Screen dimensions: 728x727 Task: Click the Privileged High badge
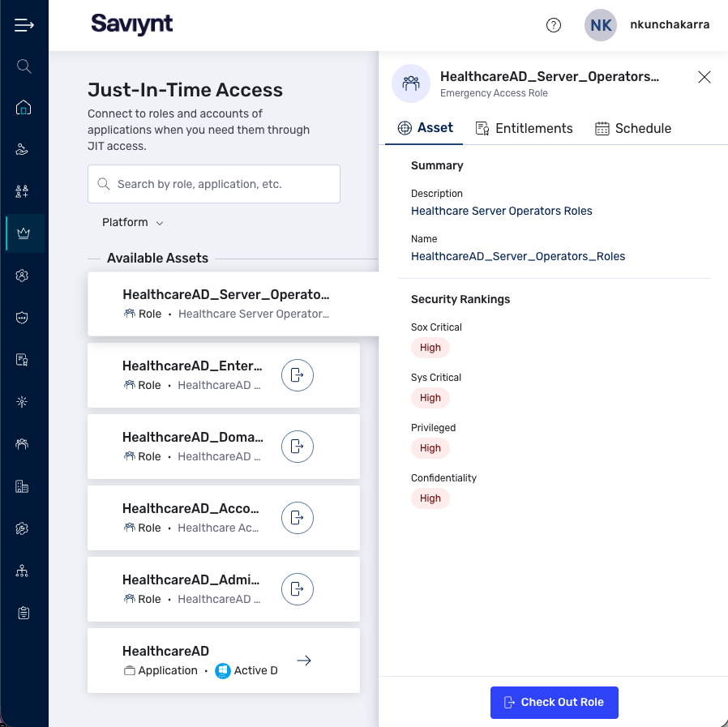click(x=430, y=448)
